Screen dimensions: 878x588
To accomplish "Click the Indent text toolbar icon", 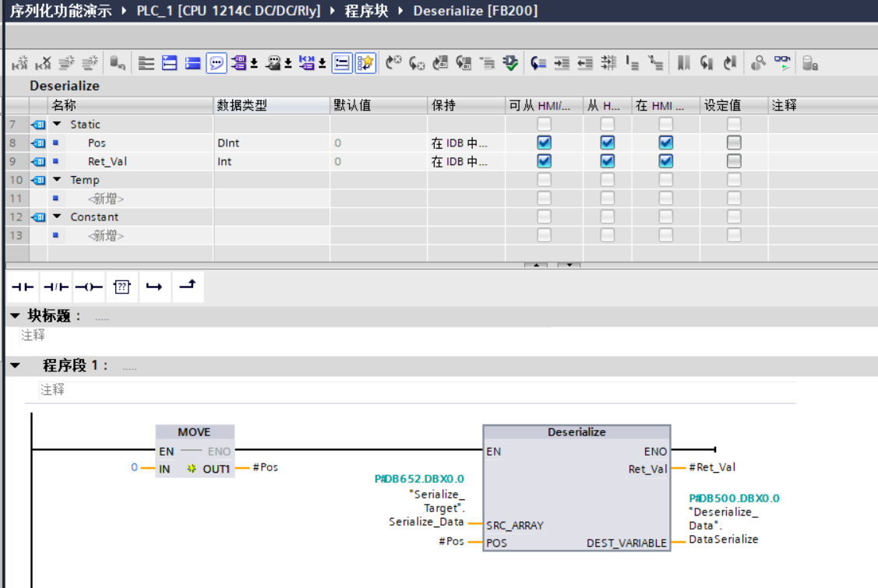I will tap(562, 63).
